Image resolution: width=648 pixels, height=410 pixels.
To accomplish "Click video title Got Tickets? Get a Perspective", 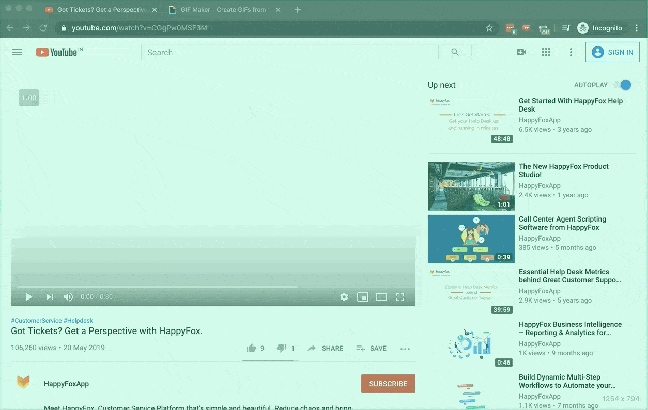I will (x=107, y=331).
